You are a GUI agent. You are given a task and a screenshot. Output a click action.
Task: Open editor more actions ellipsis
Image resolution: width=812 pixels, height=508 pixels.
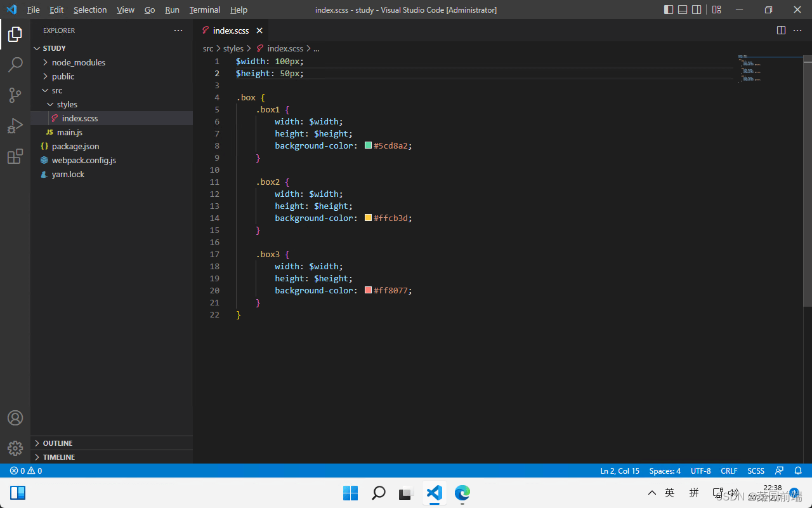coord(798,30)
